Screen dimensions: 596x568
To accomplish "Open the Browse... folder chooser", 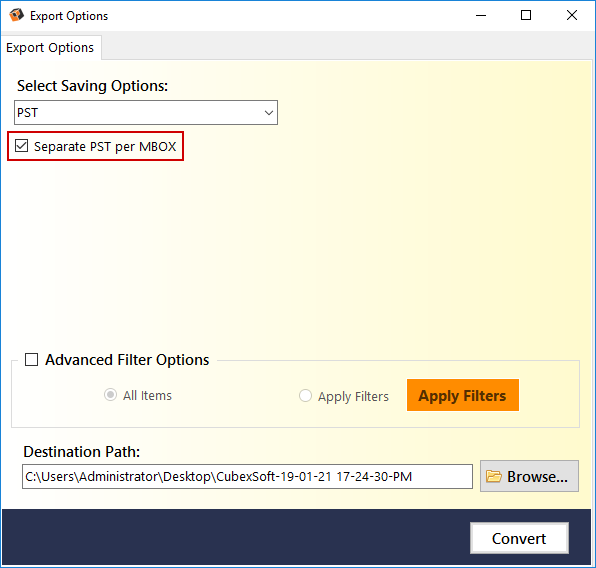I will pyautogui.click(x=529, y=476).
